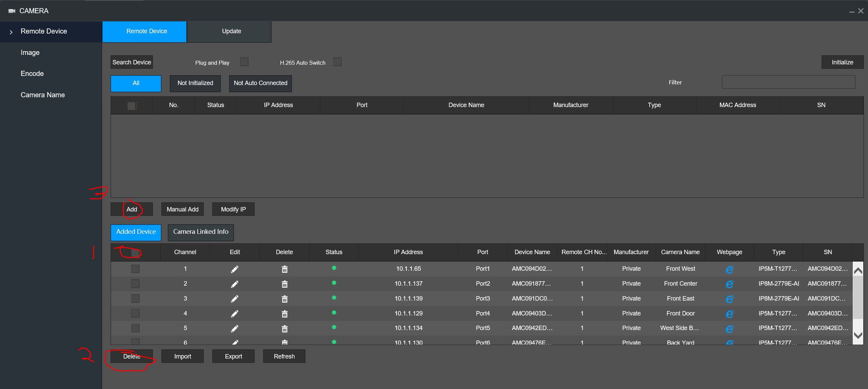Delete channel 2 with the trash icon
The image size is (868, 389).
tap(284, 284)
